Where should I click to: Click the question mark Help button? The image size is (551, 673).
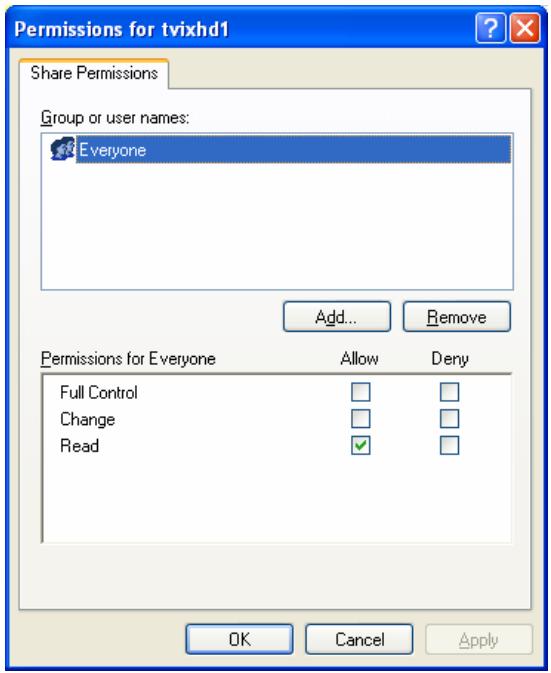[490, 28]
